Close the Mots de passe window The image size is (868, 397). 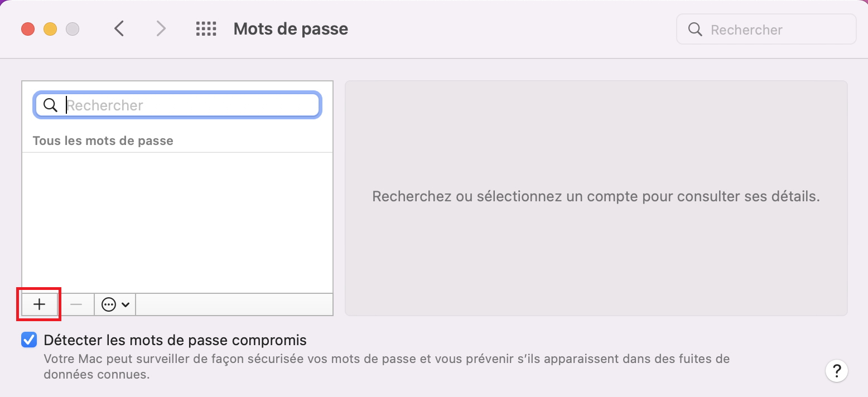pyautogui.click(x=28, y=29)
